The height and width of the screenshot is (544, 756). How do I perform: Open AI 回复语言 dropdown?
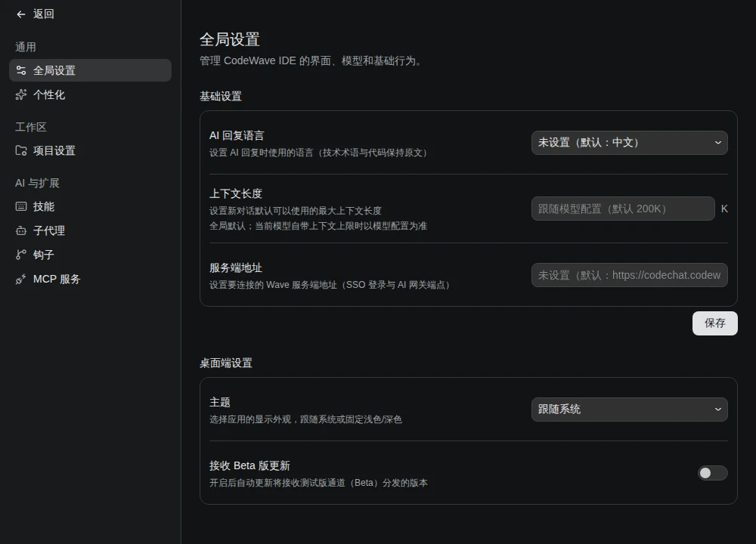(x=629, y=143)
